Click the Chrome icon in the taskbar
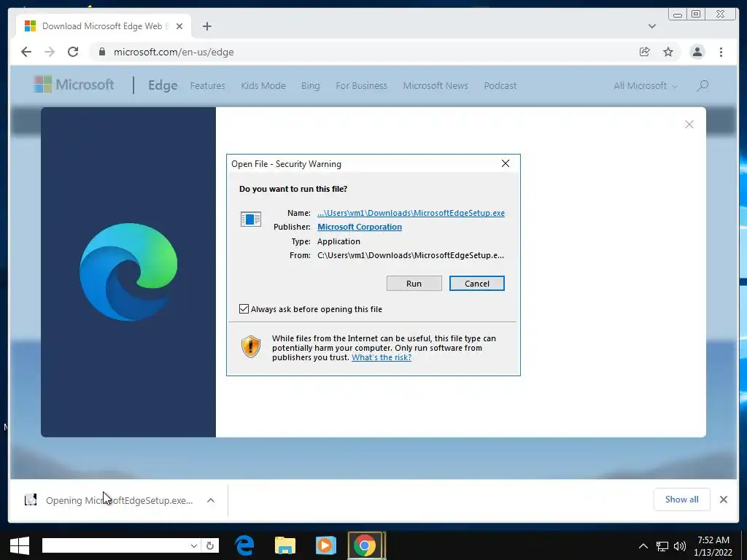Viewport: 747px width, 560px height. coord(365,545)
